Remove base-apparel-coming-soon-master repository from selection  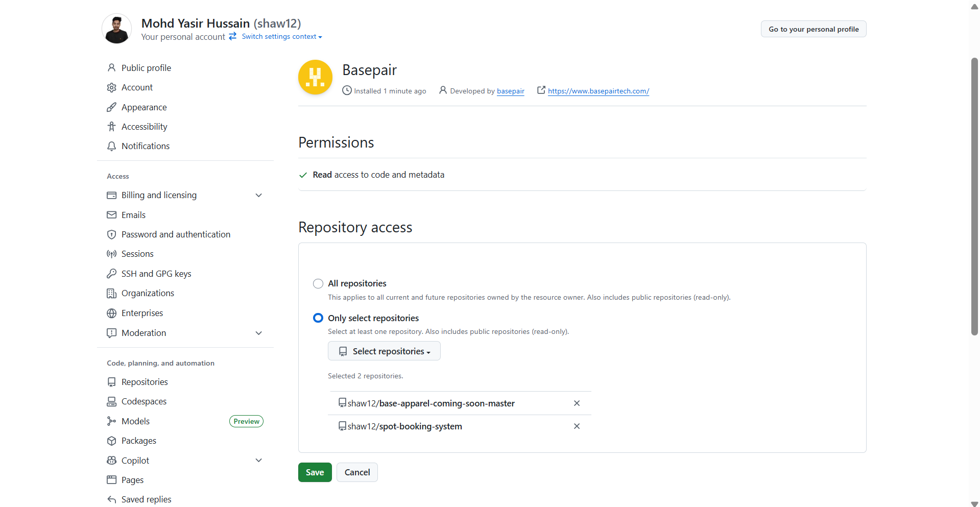577,403
